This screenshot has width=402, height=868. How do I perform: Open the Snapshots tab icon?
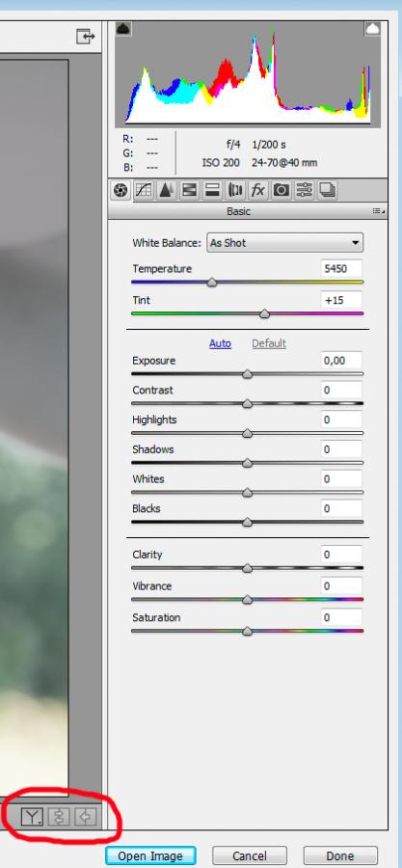coord(327,190)
